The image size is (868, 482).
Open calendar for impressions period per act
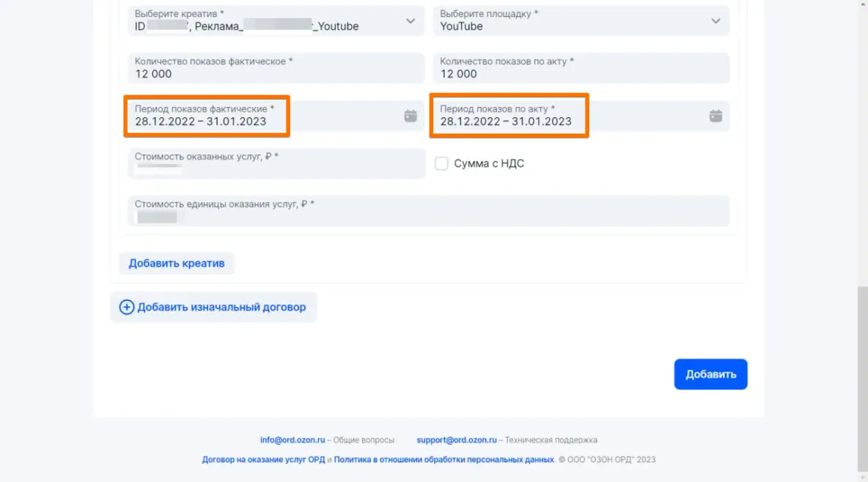click(x=716, y=116)
